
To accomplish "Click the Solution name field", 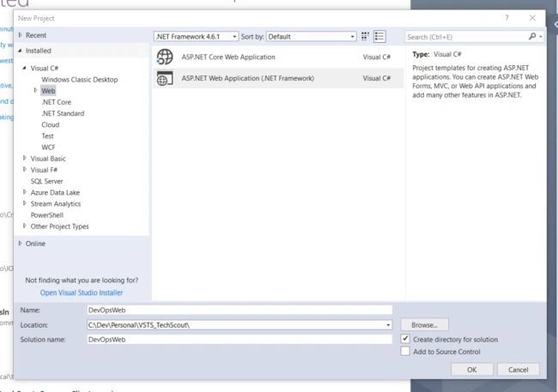I will [240, 340].
